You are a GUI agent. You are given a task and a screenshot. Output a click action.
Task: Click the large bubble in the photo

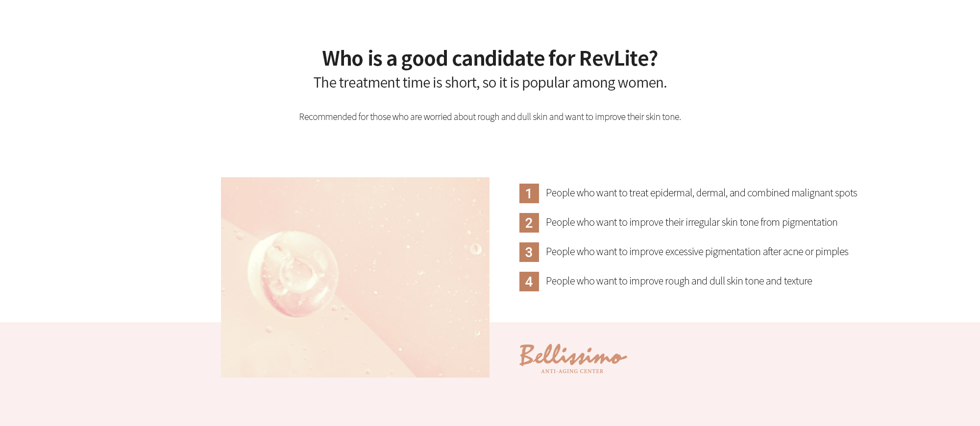click(293, 274)
